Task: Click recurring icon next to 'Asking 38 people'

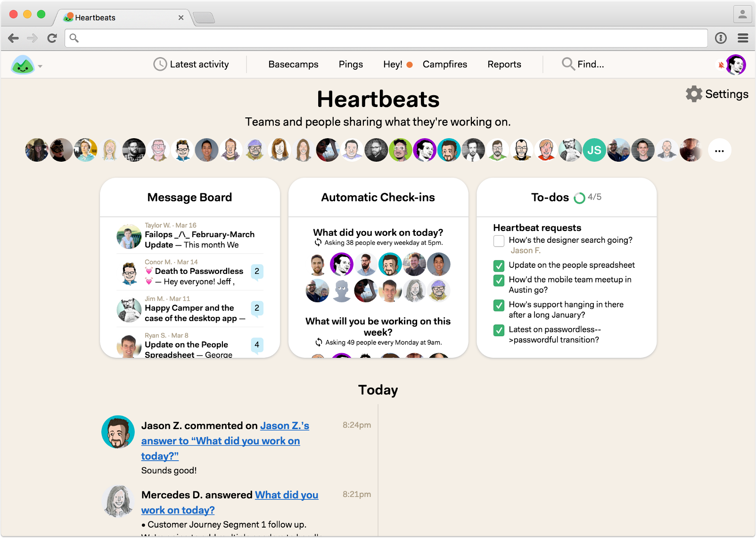Action: click(318, 242)
